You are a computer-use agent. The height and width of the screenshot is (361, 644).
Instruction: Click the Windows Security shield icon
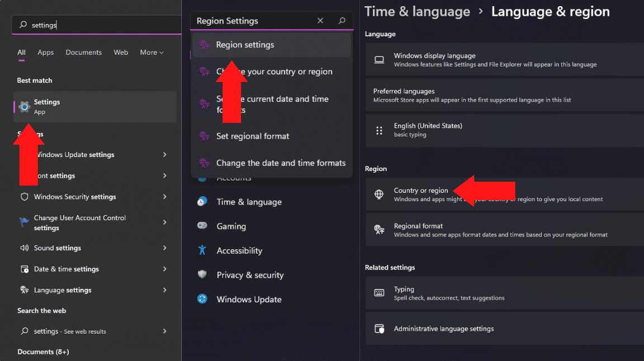24,197
